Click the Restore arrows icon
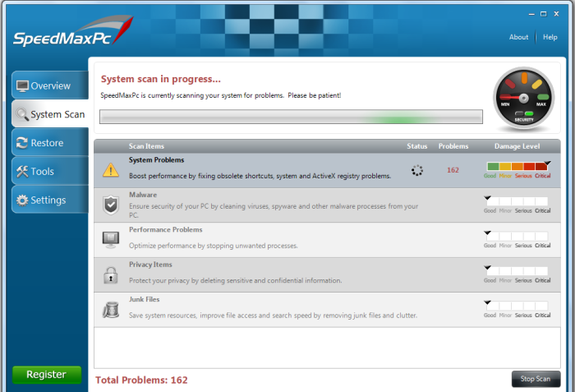The width and height of the screenshot is (575, 392). point(22,143)
